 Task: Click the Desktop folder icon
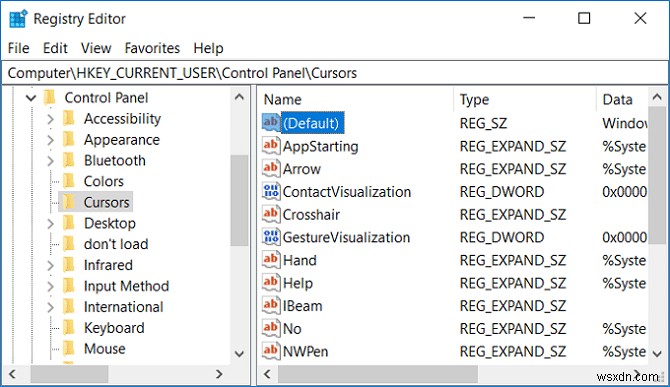click(x=69, y=223)
